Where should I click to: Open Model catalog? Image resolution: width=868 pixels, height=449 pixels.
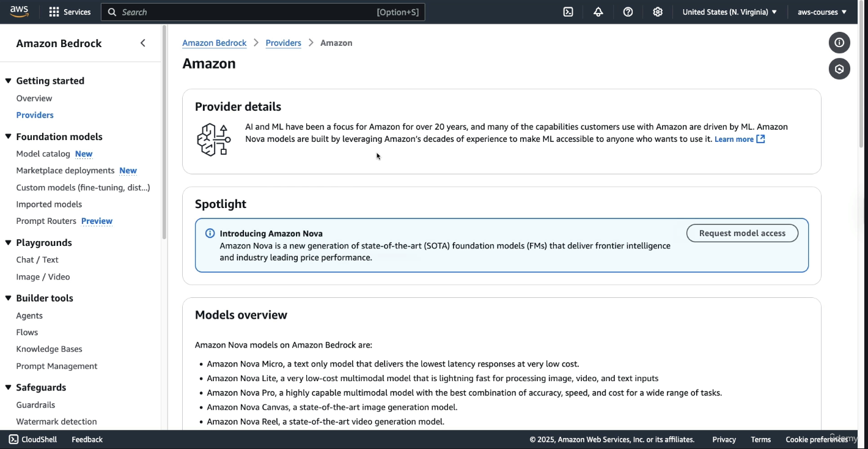[43, 154]
